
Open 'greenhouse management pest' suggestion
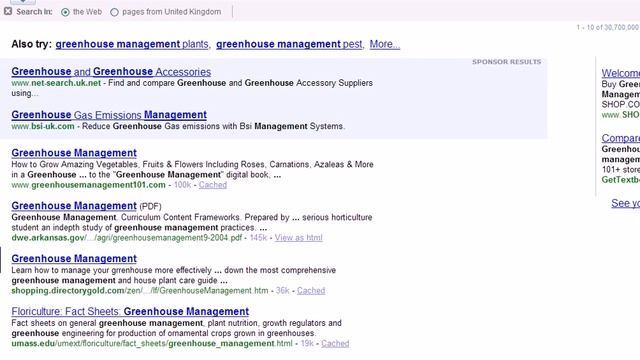click(289, 44)
